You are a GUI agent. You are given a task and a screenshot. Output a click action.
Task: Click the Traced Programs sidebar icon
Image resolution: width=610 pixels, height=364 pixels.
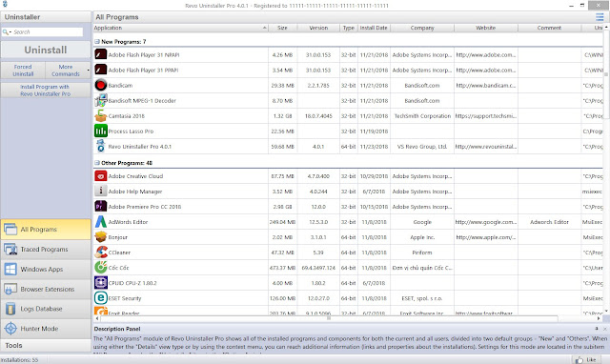coord(10,250)
